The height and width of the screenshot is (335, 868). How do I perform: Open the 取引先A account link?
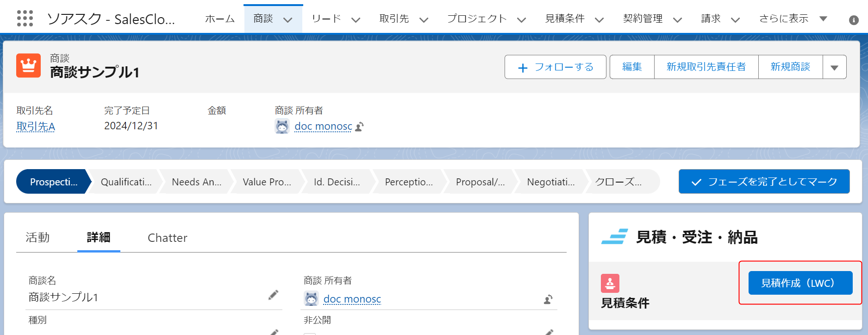click(36, 126)
